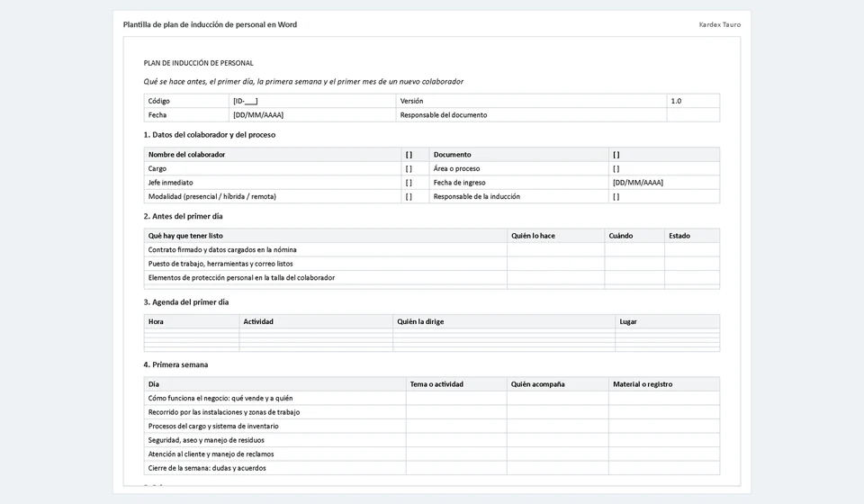Screen dimensions: 864x504
Task: Click the 'Nombre del colaborador' cell
Action: coord(273,155)
